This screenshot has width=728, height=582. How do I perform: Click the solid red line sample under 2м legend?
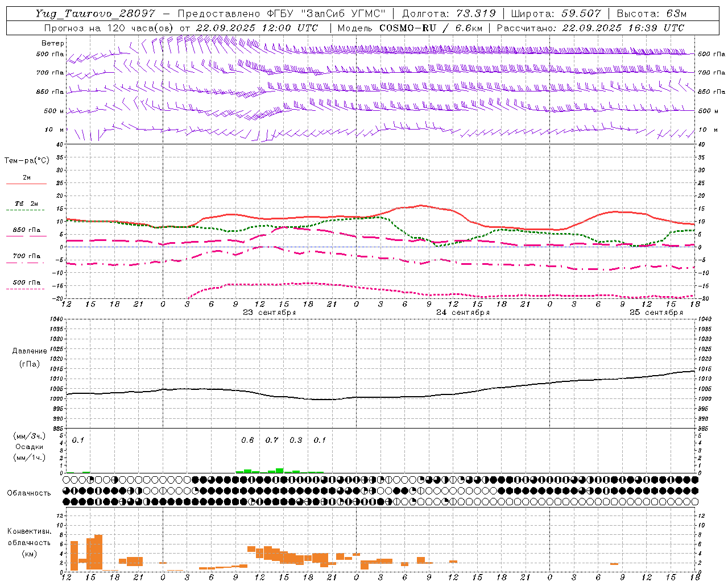pyautogui.click(x=26, y=184)
